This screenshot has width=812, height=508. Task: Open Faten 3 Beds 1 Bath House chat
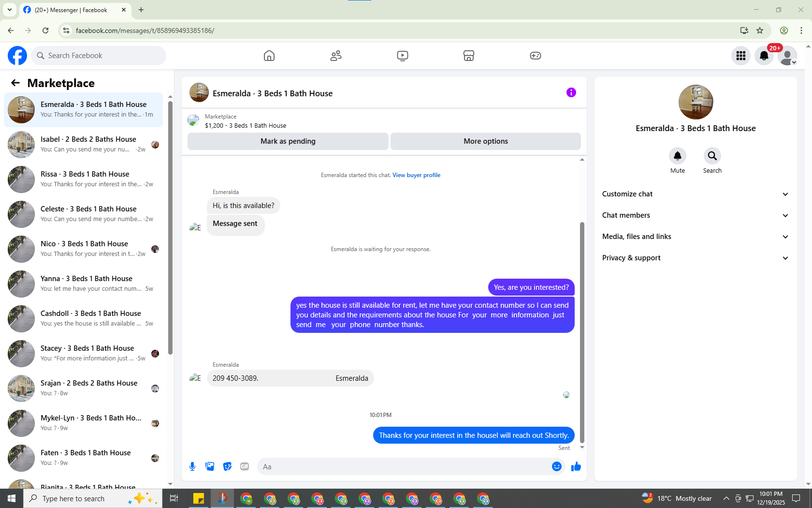point(83,458)
